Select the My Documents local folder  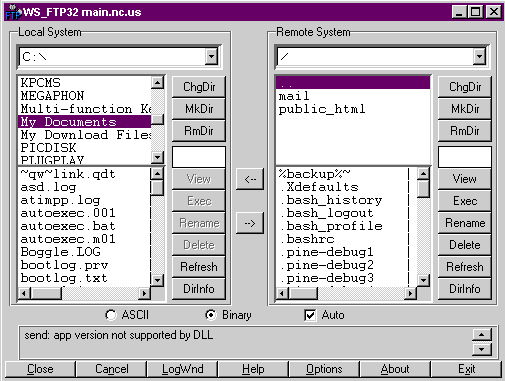pyautogui.click(x=85, y=122)
